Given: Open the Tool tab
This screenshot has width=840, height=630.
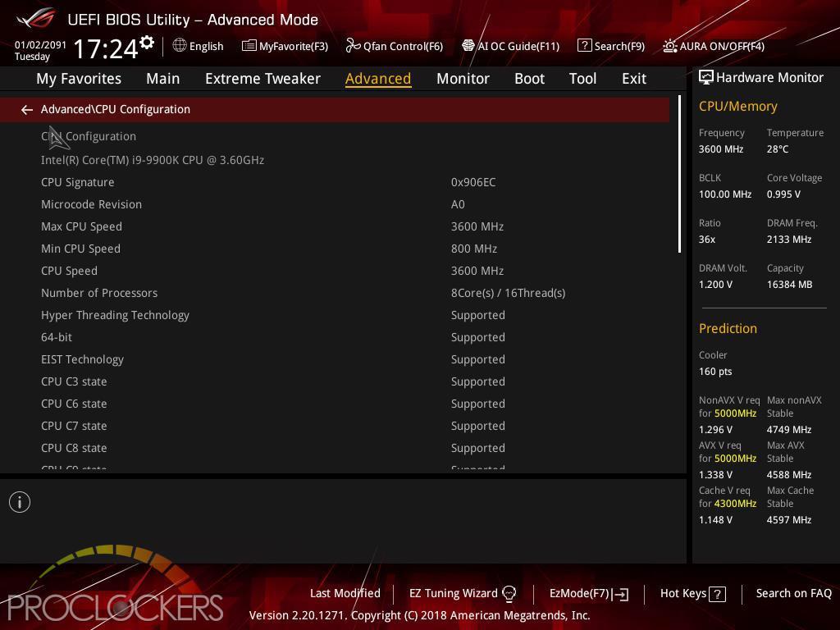Looking at the screenshot, I should 583,79.
